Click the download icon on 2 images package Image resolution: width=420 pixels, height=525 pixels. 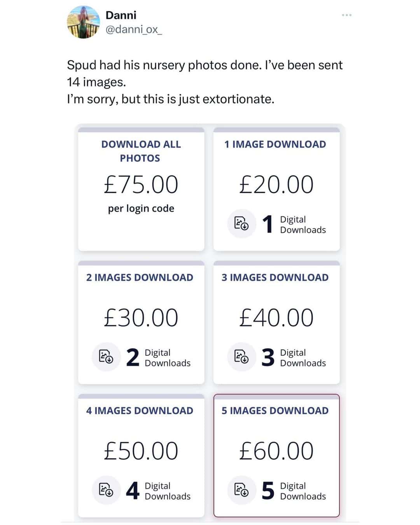pos(106,357)
